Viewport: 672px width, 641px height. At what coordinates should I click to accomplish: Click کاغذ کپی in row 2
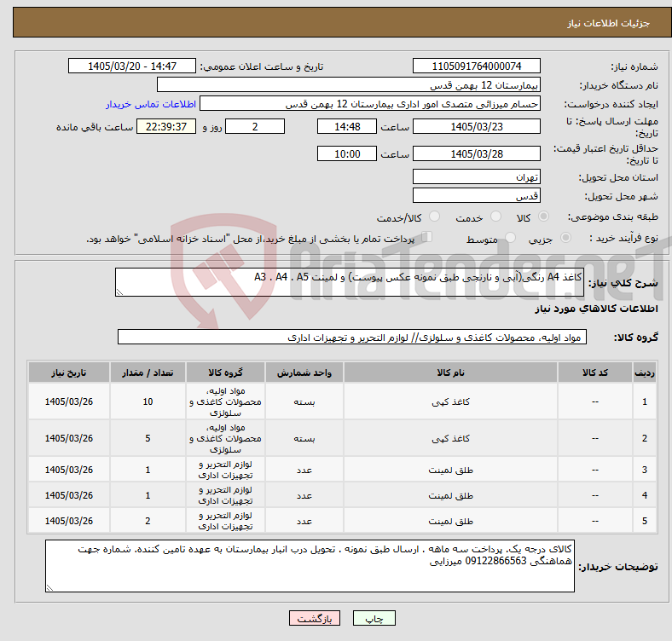point(450,438)
